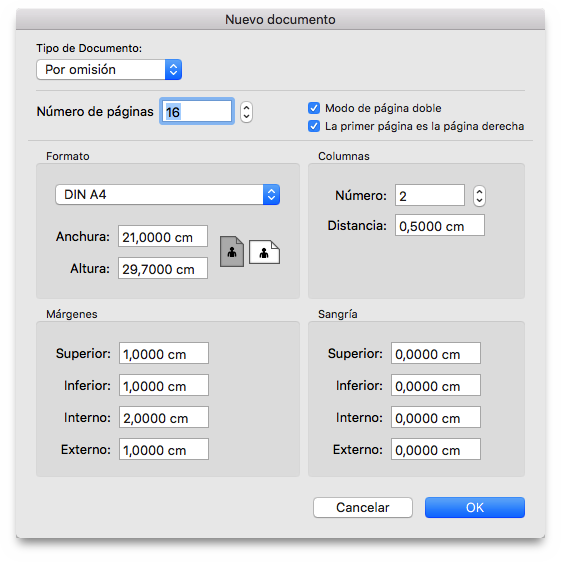This screenshot has height=562, width=561.
Task: Uncheck La primer página es la página derecha
Action: [x=314, y=126]
